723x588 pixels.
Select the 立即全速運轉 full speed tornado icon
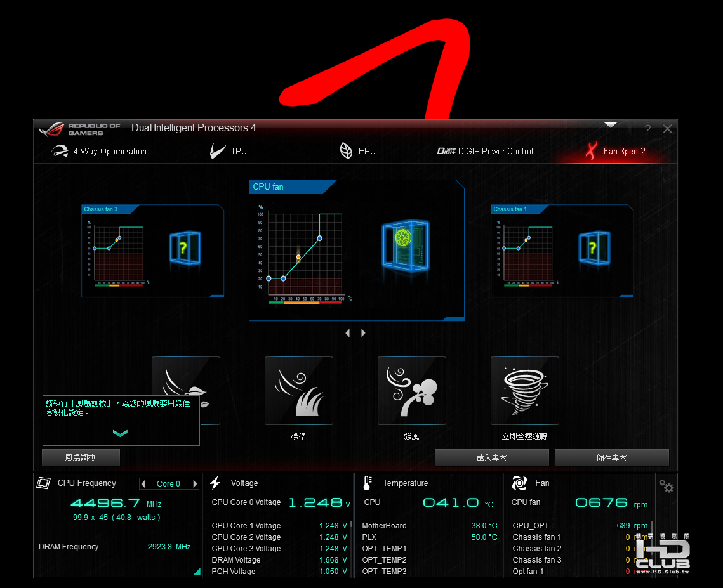tap(525, 390)
